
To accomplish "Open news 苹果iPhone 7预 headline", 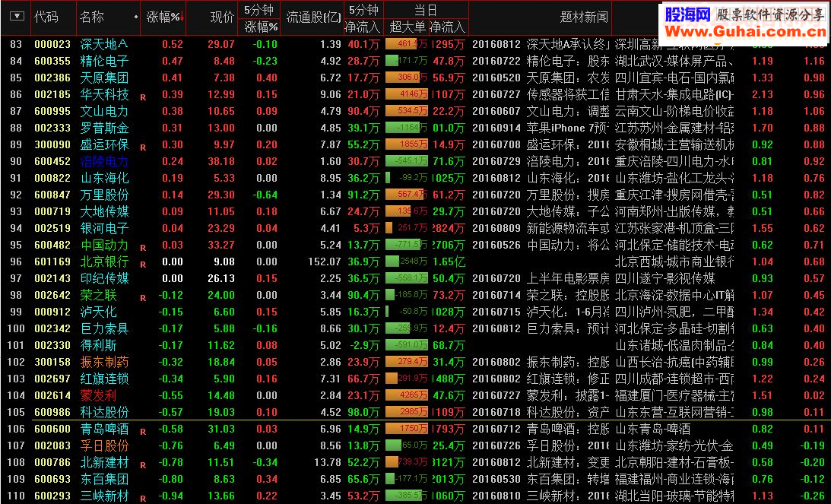I will 568,128.
